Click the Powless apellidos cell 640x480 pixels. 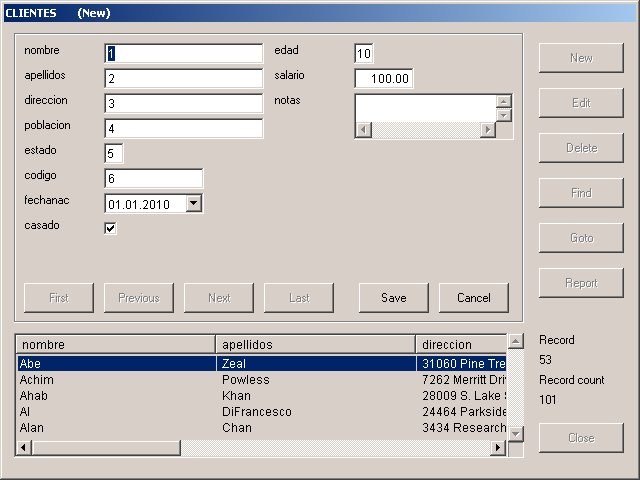316,380
